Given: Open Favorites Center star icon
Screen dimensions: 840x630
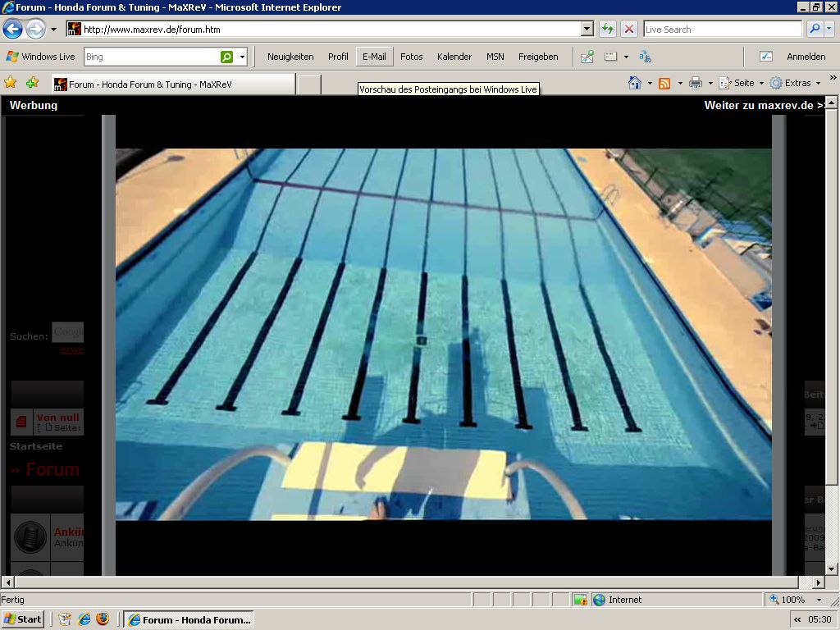Looking at the screenshot, I should [x=11, y=83].
